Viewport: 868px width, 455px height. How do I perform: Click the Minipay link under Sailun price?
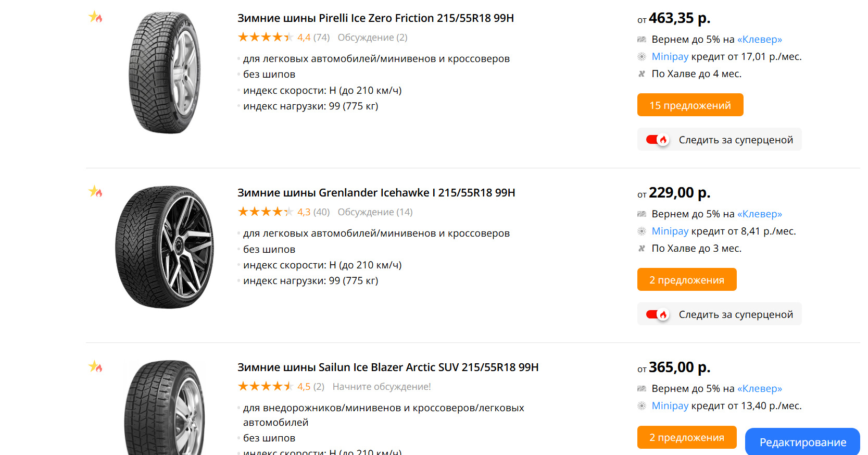coord(670,406)
